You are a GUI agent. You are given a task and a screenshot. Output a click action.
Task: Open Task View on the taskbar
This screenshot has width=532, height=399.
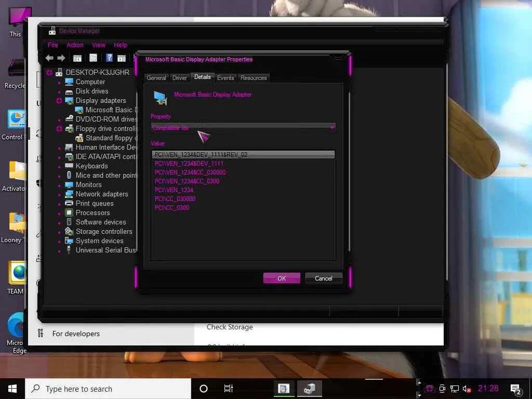click(x=229, y=389)
